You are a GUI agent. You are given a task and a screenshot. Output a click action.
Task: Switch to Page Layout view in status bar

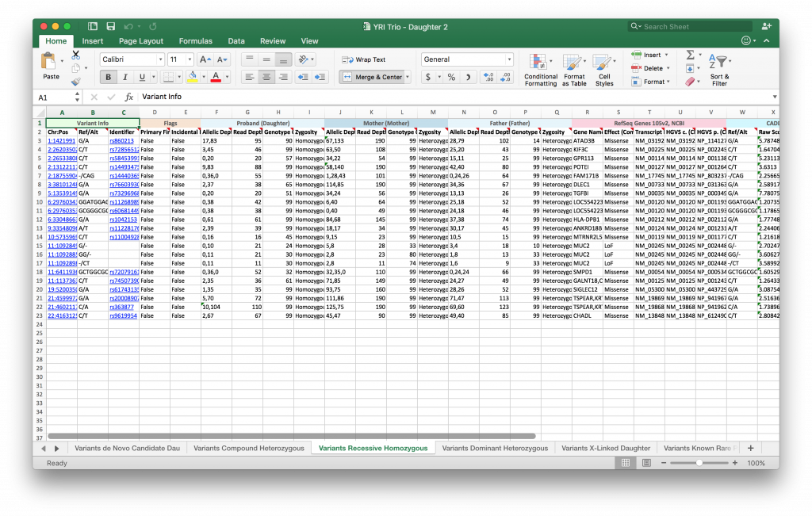tap(646, 463)
